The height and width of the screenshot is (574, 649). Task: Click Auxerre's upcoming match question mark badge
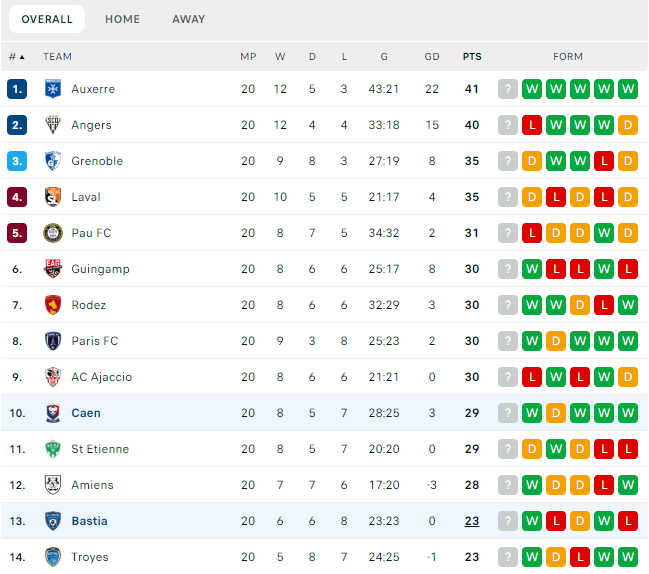point(508,89)
